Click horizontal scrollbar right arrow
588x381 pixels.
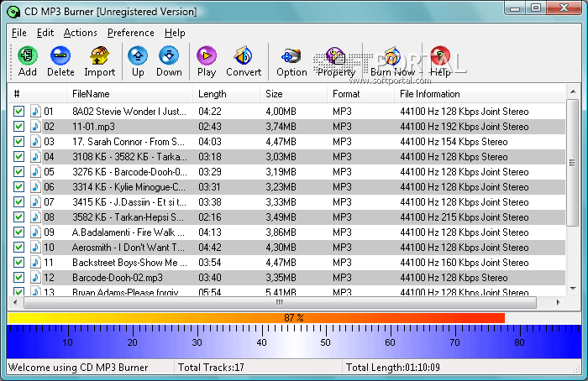[x=559, y=302]
